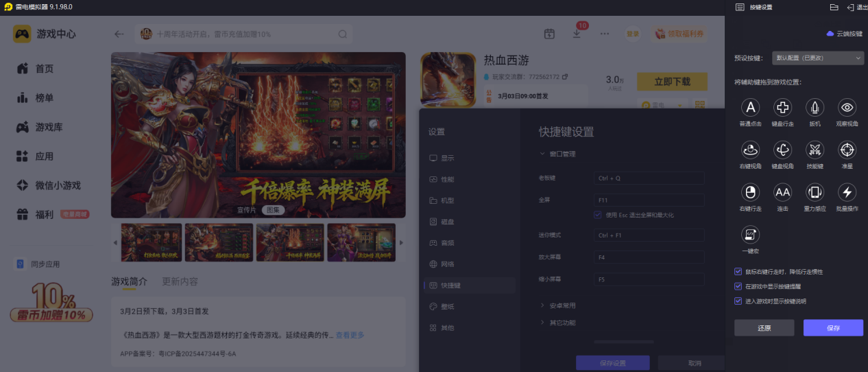Toggle 使用 Esc 退出全屏和最大化 checkbox

pos(599,215)
